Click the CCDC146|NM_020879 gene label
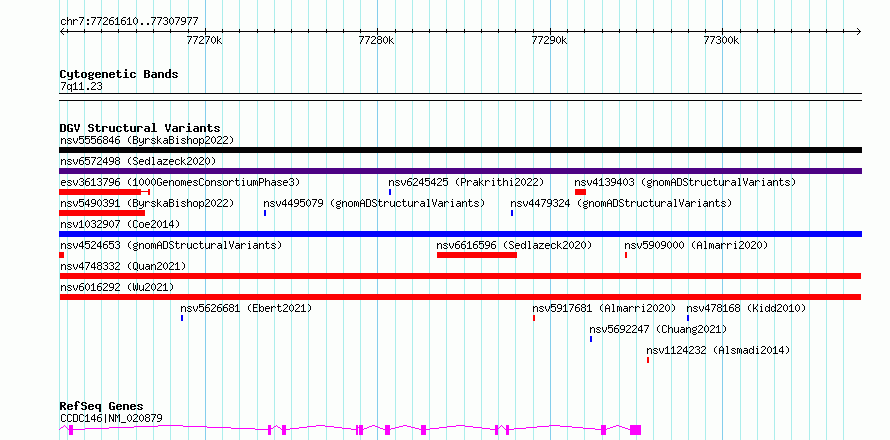This screenshot has height=440, width=890. [x=111, y=418]
